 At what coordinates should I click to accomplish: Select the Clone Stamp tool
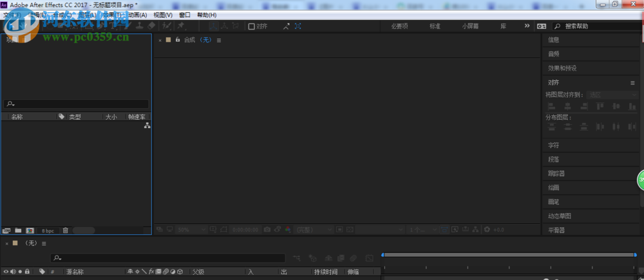click(140, 26)
